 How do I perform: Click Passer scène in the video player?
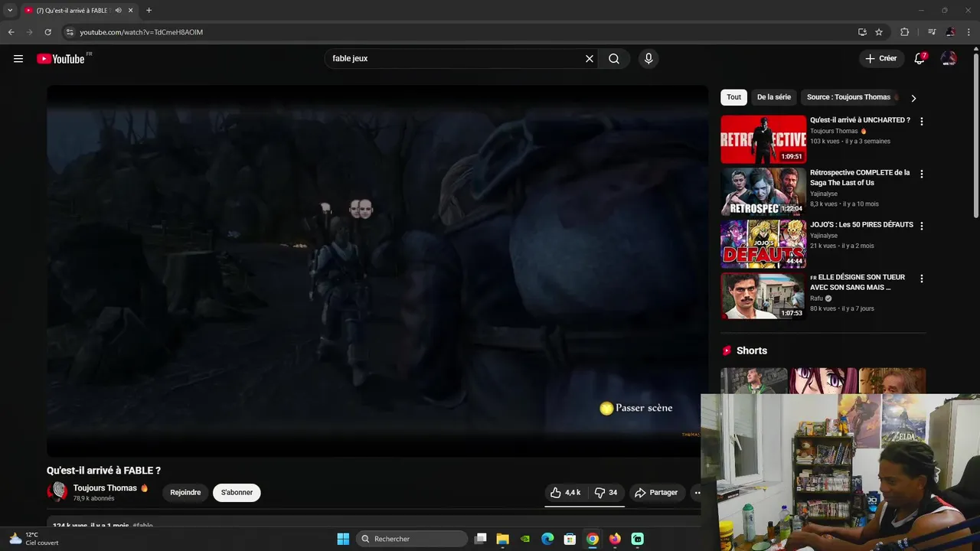coord(636,408)
